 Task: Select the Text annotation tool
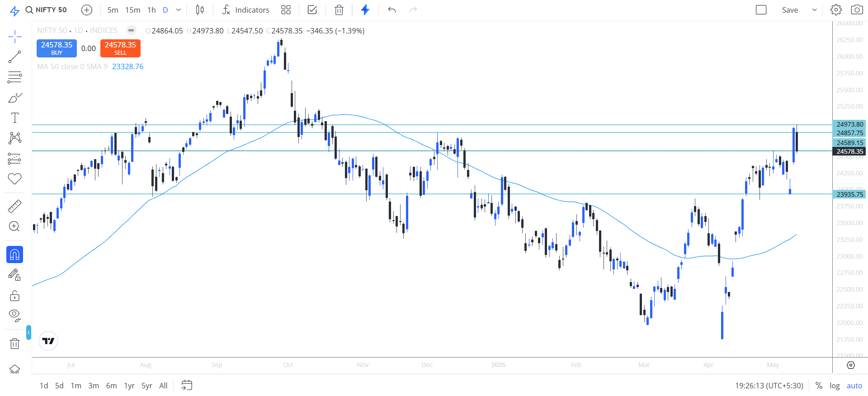tap(14, 118)
